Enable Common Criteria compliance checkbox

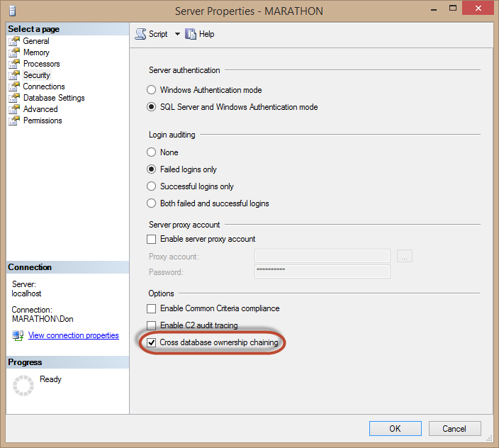(x=151, y=309)
